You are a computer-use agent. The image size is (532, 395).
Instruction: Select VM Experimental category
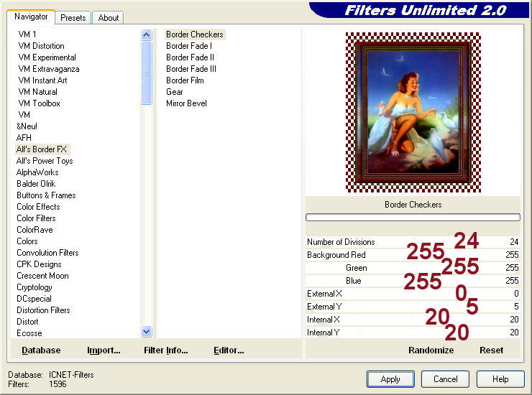point(47,57)
